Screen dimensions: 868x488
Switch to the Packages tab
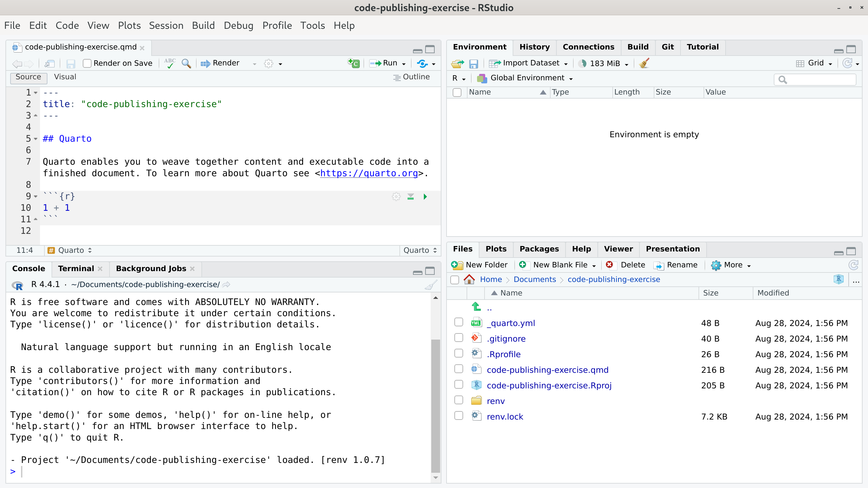click(x=539, y=249)
